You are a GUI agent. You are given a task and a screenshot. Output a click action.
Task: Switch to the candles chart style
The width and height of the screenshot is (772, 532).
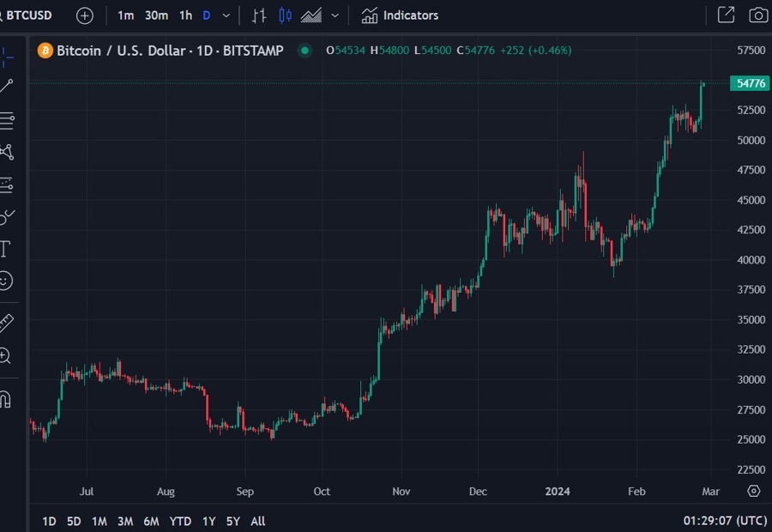pos(285,15)
